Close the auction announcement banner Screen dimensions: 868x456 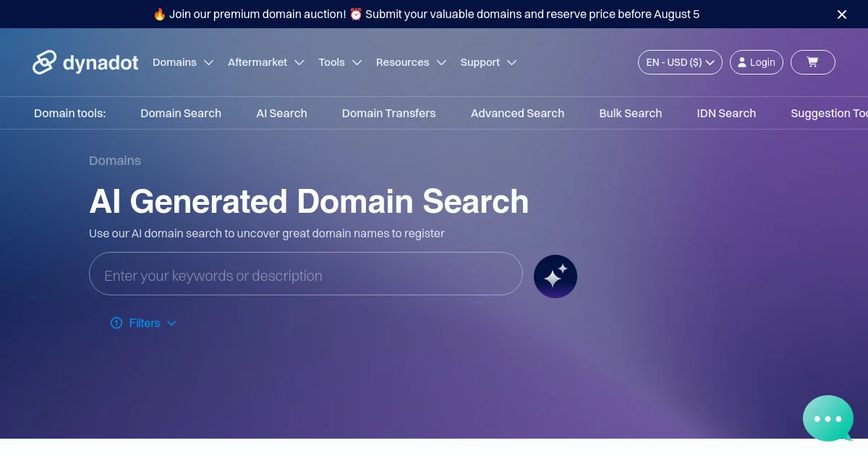pos(842,14)
